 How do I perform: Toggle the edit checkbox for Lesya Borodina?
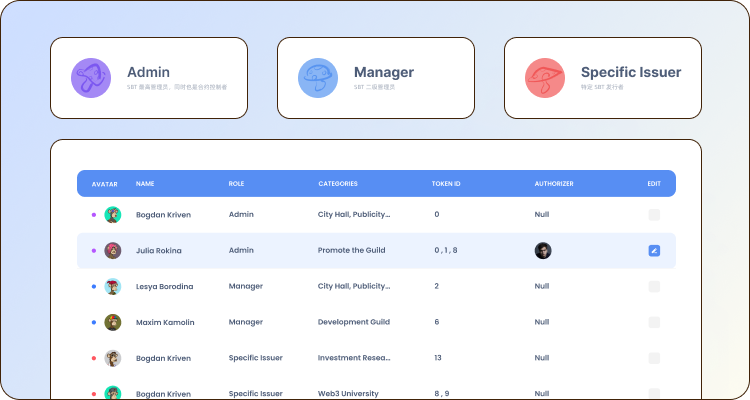(654, 287)
